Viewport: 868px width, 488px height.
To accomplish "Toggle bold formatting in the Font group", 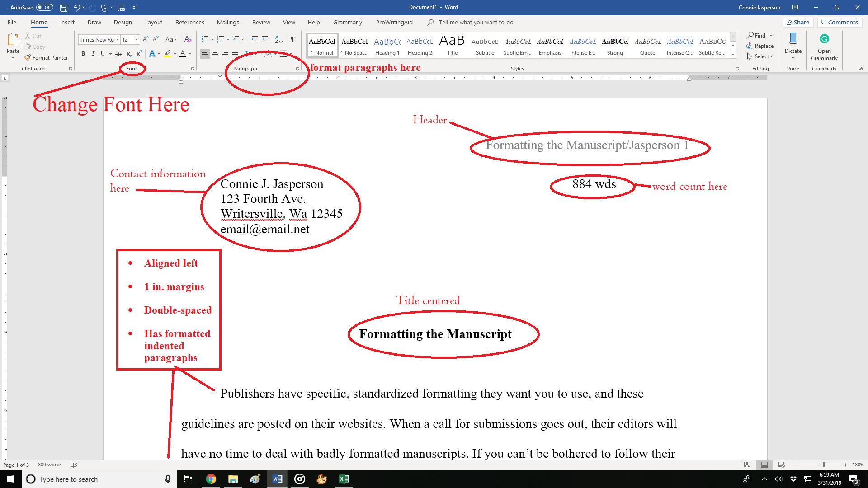I will pyautogui.click(x=83, y=53).
